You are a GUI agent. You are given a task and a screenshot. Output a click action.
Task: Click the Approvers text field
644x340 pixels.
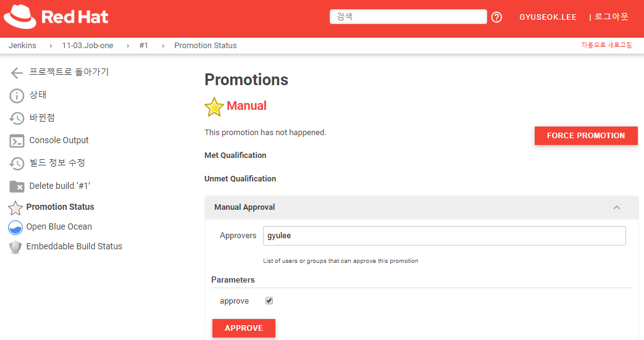pos(444,236)
